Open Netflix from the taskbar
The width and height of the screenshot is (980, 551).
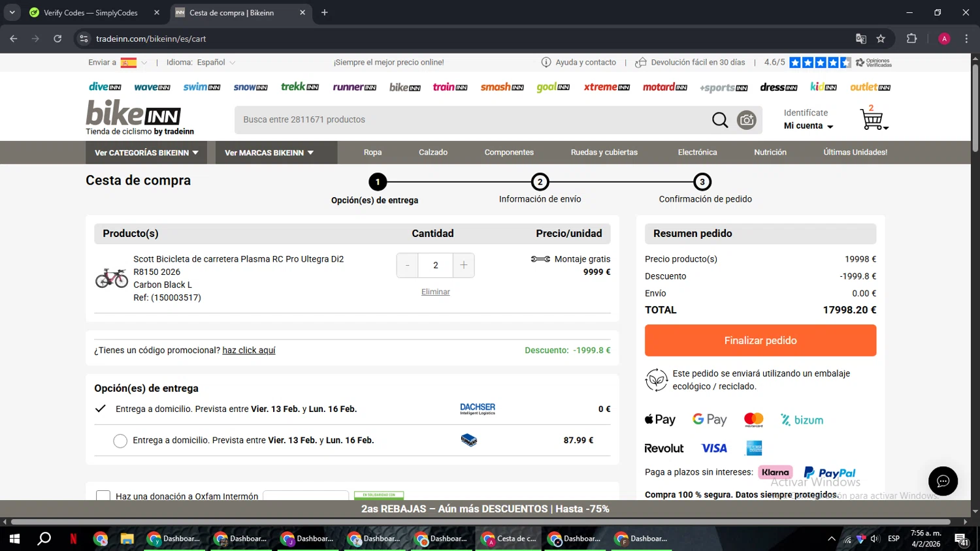[73, 539]
